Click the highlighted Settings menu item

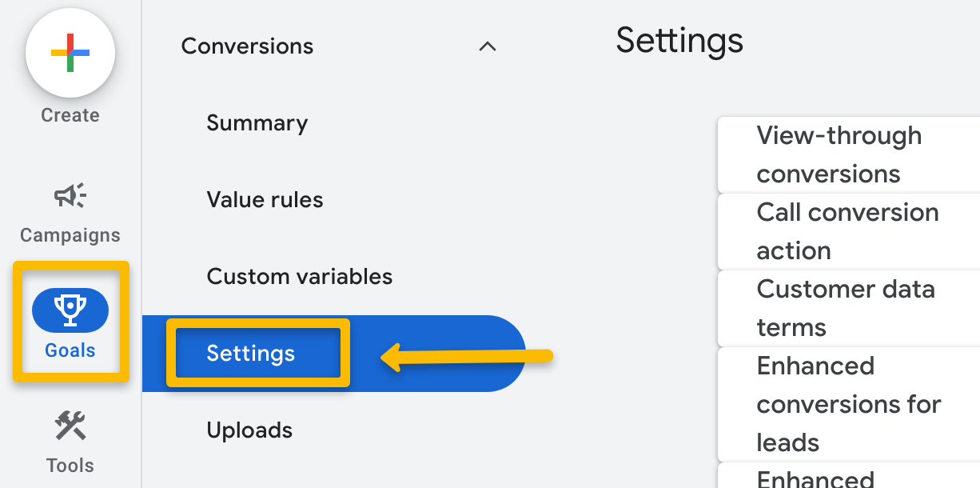coord(251,354)
